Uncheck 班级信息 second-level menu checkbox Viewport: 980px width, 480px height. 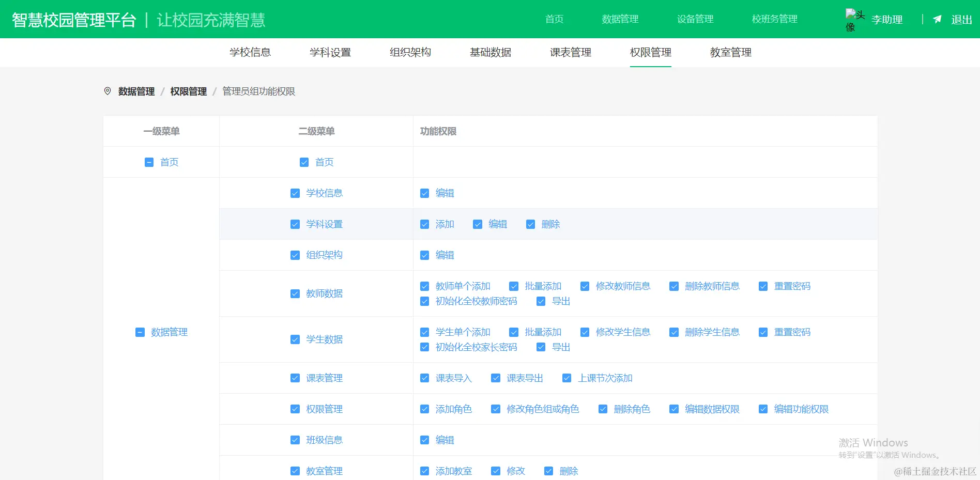[x=295, y=440]
